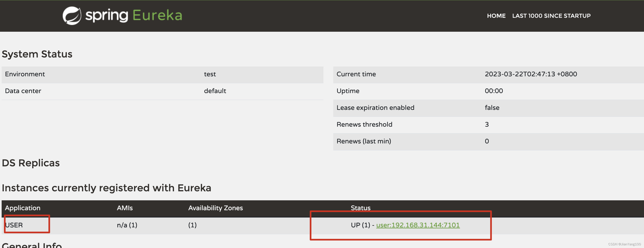Select the USER application cell
Image resolution: width=644 pixels, height=248 pixels.
click(14, 225)
